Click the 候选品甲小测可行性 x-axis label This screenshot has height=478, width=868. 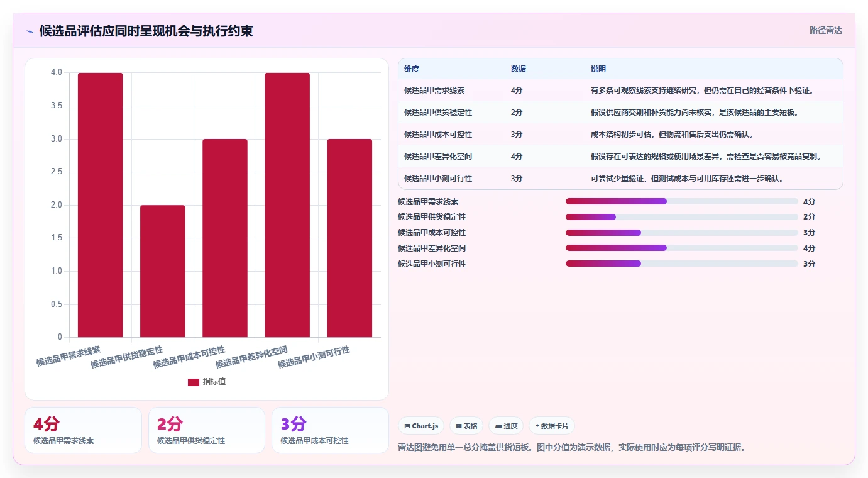click(314, 357)
